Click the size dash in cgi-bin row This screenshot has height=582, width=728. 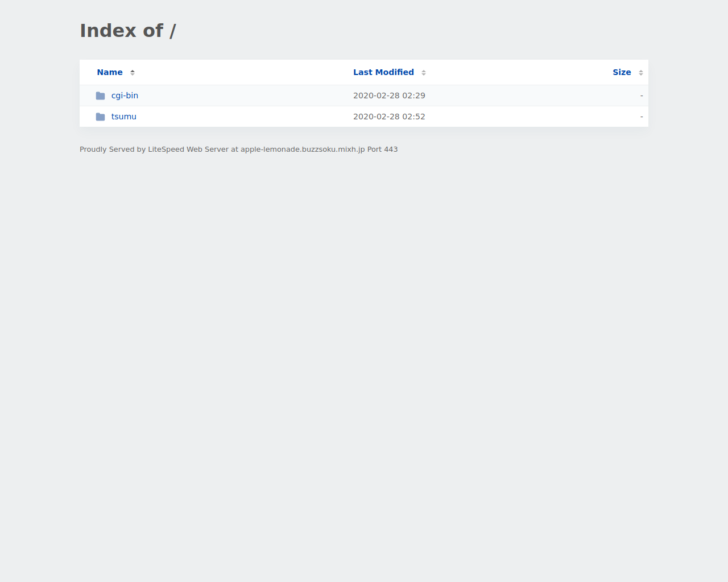tap(642, 95)
